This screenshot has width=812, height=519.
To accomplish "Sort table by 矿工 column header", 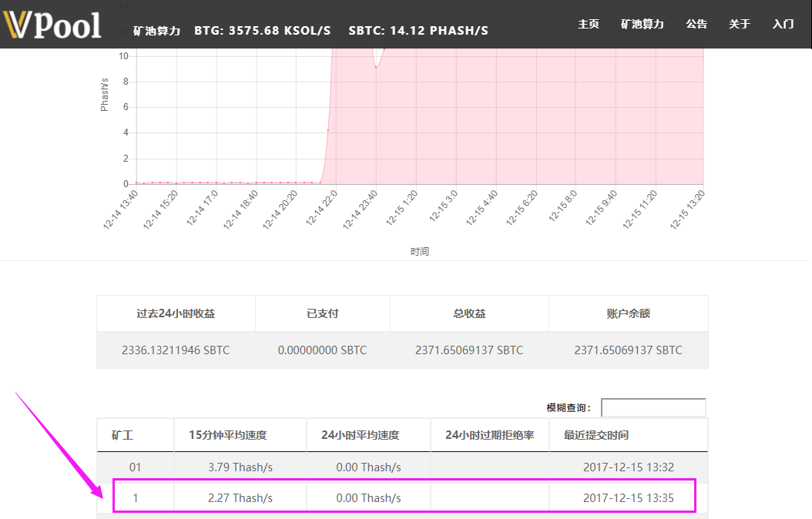I will point(123,435).
